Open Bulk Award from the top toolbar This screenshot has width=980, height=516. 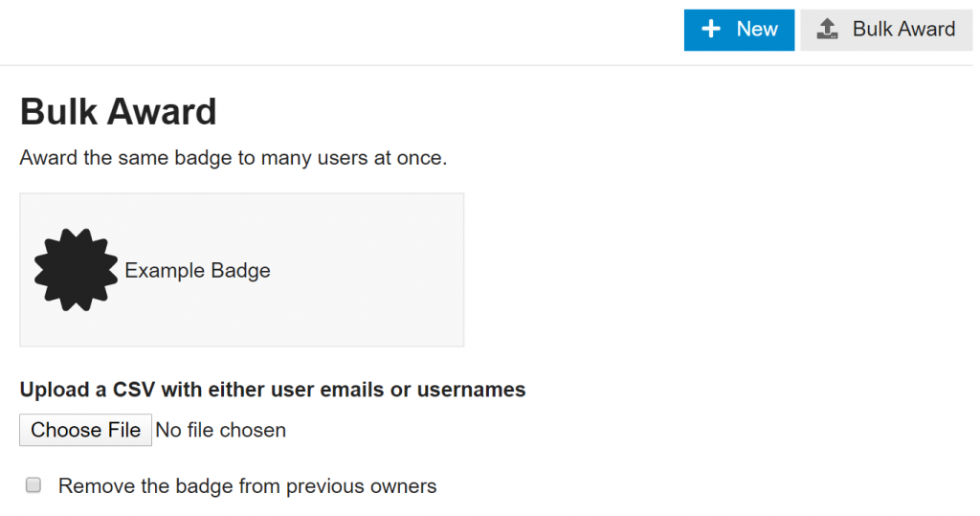[886, 30]
